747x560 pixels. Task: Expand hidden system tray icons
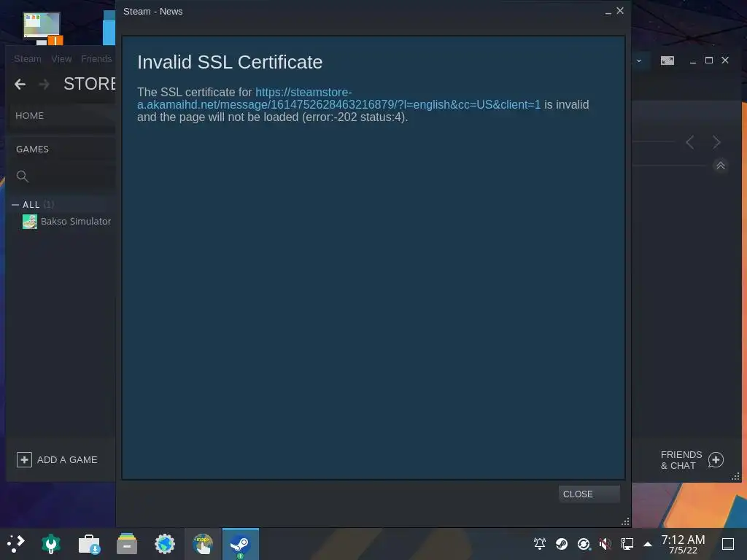pyautogui.click(x=648, y=544)
